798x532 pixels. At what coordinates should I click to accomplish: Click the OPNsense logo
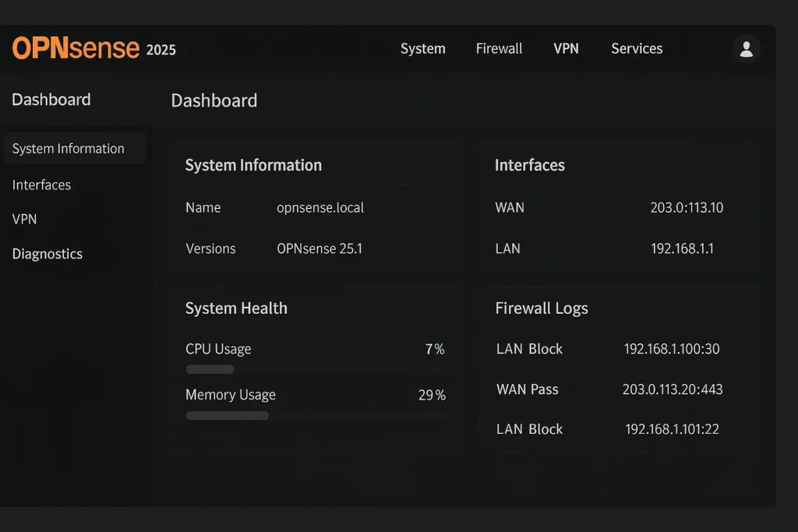[76, 48]
